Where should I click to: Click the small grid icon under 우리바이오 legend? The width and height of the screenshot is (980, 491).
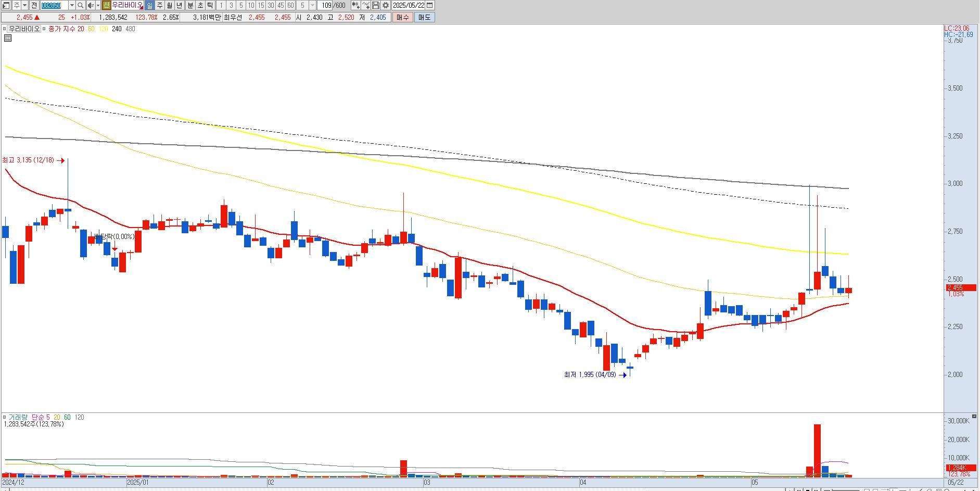(7, 38)
